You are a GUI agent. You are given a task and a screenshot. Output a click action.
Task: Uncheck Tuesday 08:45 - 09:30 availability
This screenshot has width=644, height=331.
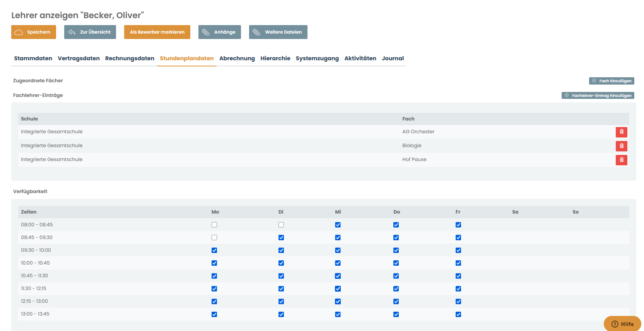coord(281,238)
